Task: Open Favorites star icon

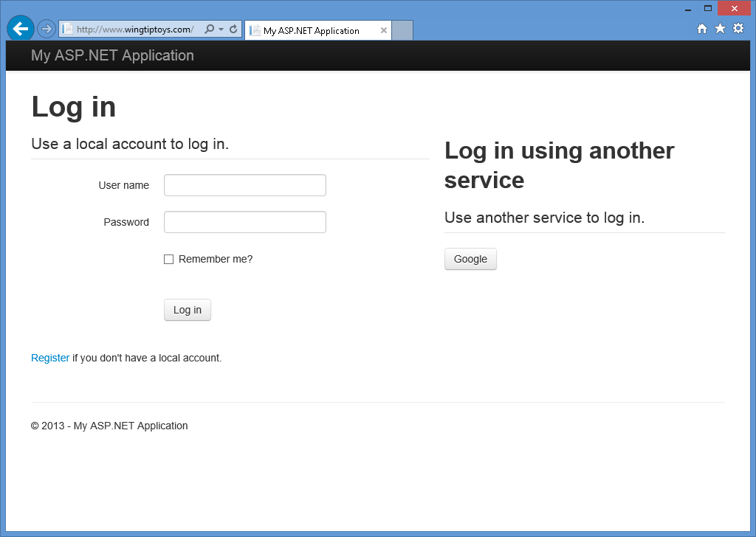Action: click(x=720, y=29)
